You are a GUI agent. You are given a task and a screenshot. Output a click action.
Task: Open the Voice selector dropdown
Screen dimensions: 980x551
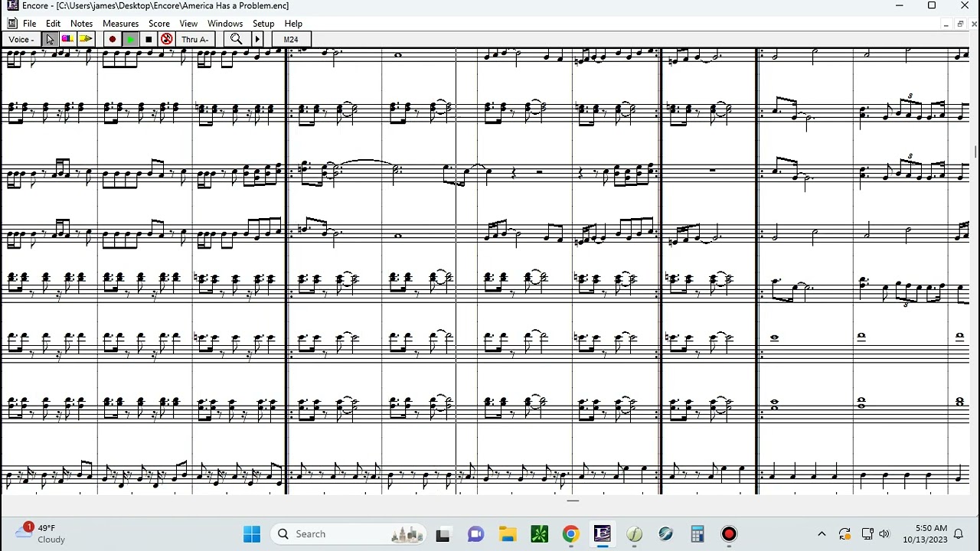[21, 39]
